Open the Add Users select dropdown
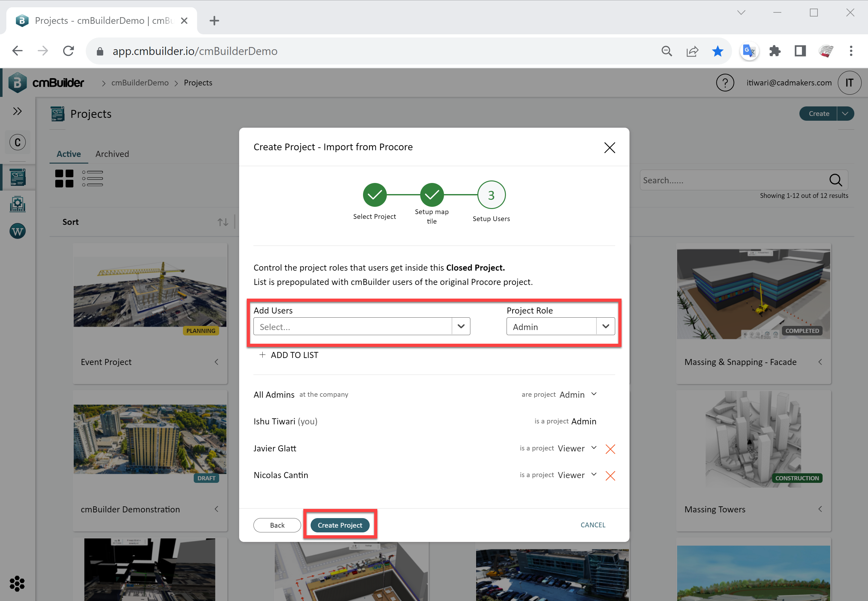Screen dimensions: 868x601 (362, 327)
